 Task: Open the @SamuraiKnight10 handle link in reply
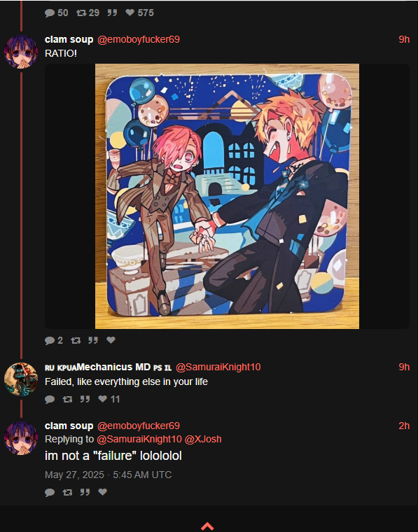pyautogui.click(x=139, y=439)
